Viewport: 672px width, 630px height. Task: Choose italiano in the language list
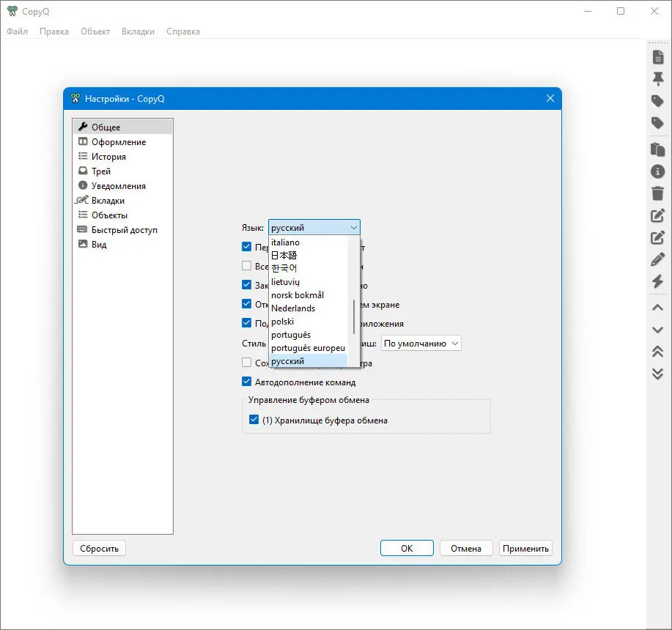tap(308, 242)
